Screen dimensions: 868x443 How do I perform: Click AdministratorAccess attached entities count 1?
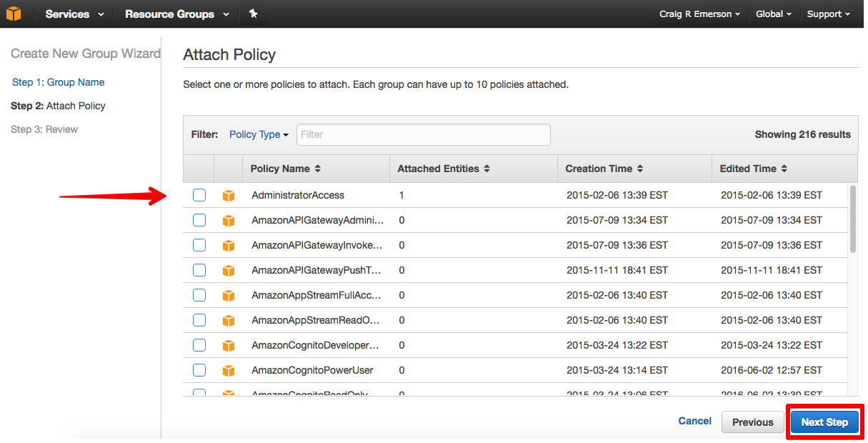point(401,195)
